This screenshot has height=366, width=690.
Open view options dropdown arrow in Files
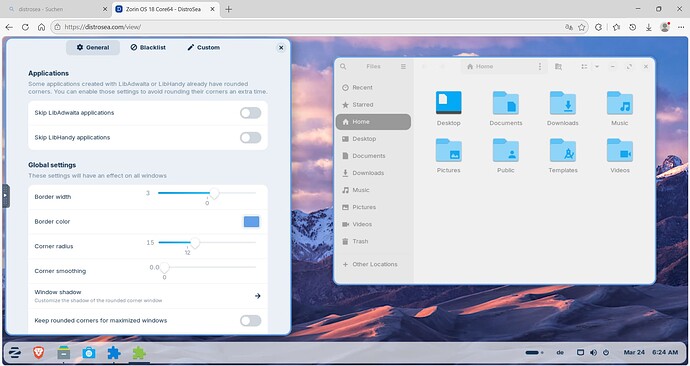point(597,66)
